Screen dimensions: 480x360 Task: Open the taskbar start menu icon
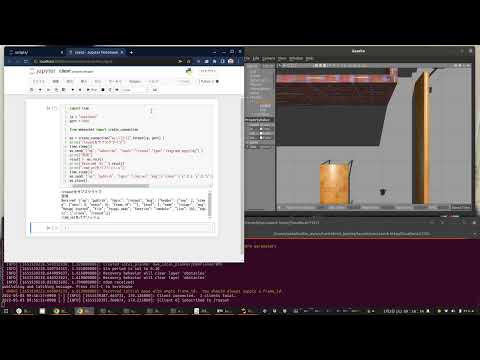[6, 311]
